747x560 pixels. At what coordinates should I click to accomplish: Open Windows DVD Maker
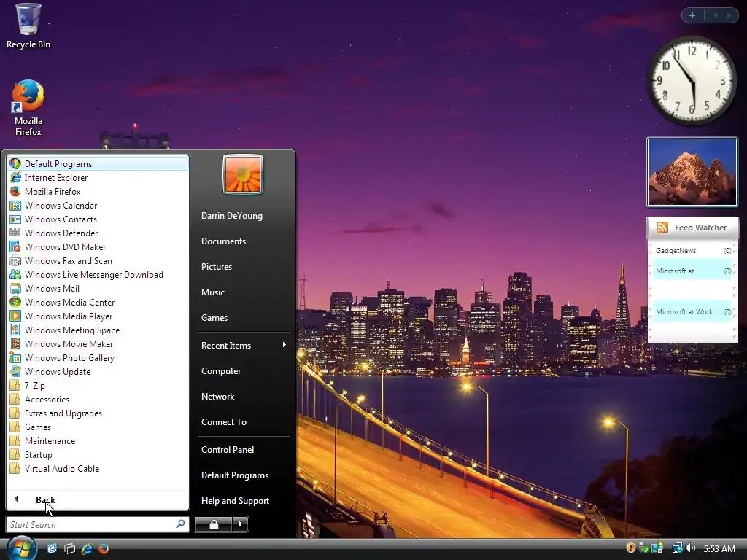98,246
